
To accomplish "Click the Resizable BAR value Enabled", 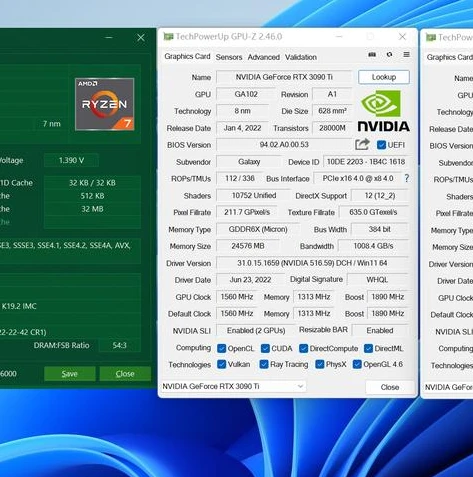I will (x=380, y=331).
